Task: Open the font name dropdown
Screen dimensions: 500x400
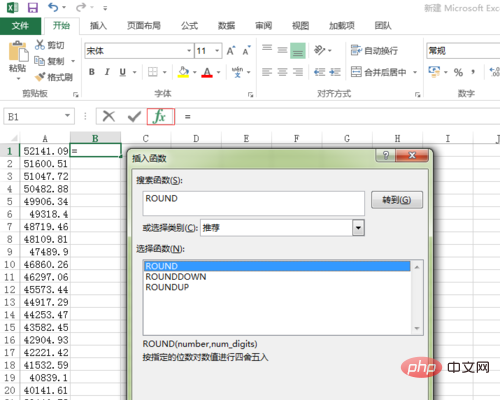Action: tap(189, 51)
